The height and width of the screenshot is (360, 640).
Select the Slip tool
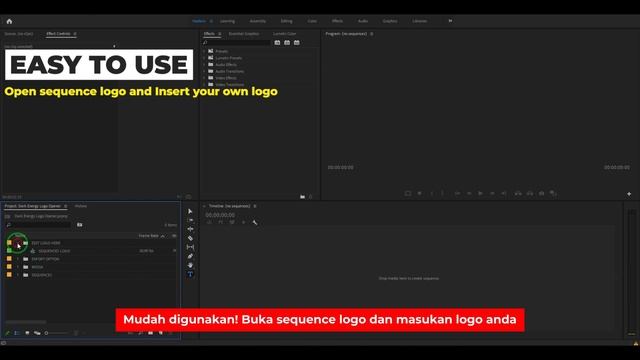click(x=190, y=247)
